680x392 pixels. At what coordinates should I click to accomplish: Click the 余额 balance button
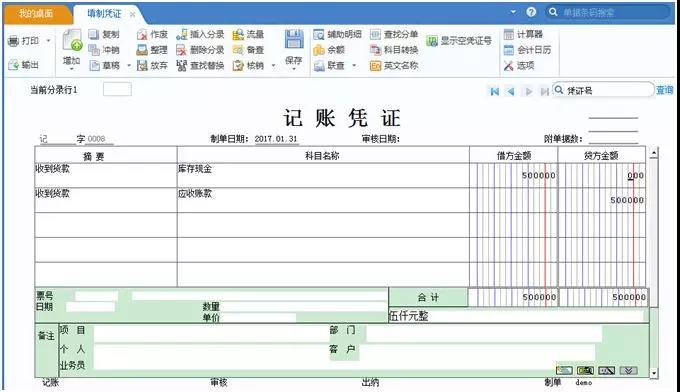pyautogui.click(x=329, y=50)
